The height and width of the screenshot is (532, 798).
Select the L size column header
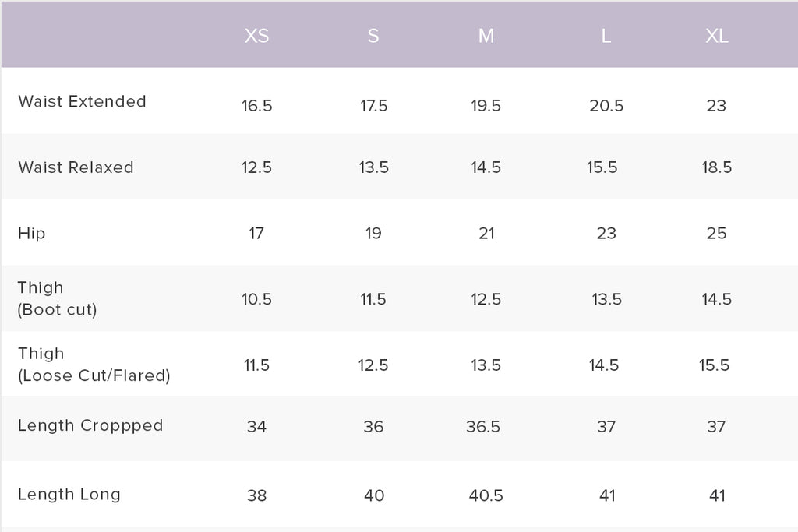click(606, 36)
